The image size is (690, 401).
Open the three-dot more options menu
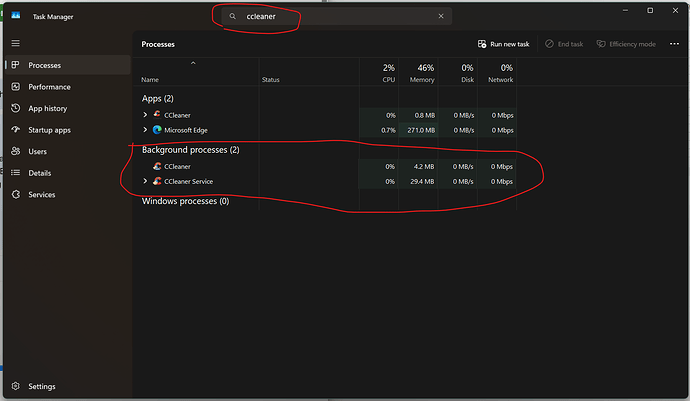click(x=674, y=44)
